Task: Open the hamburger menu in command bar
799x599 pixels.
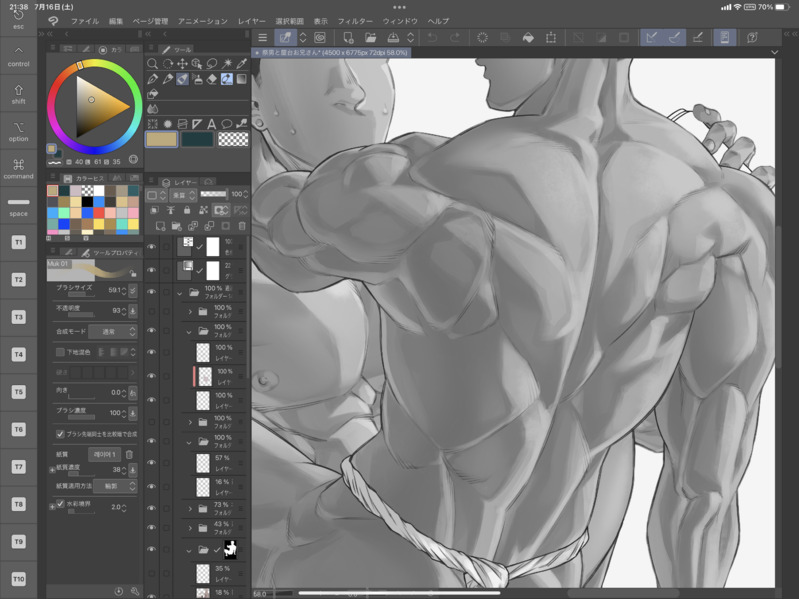Action: [262, 38]
